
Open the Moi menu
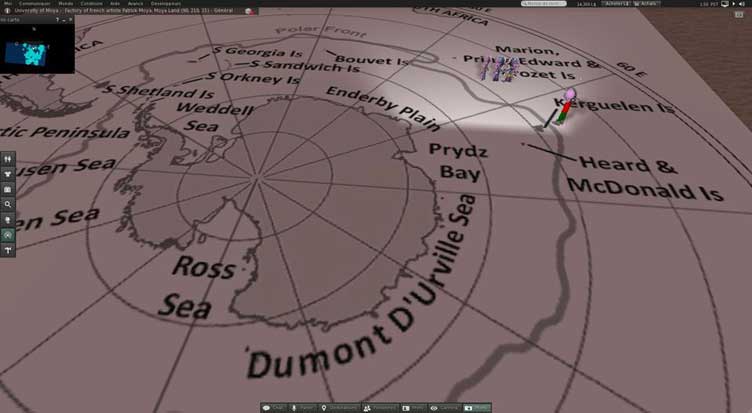(8, 4)
